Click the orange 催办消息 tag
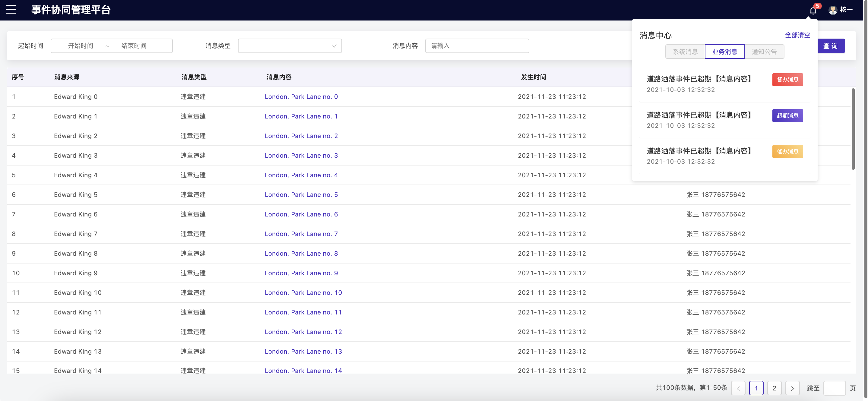The image size is (868, 401). coord(787,152)
